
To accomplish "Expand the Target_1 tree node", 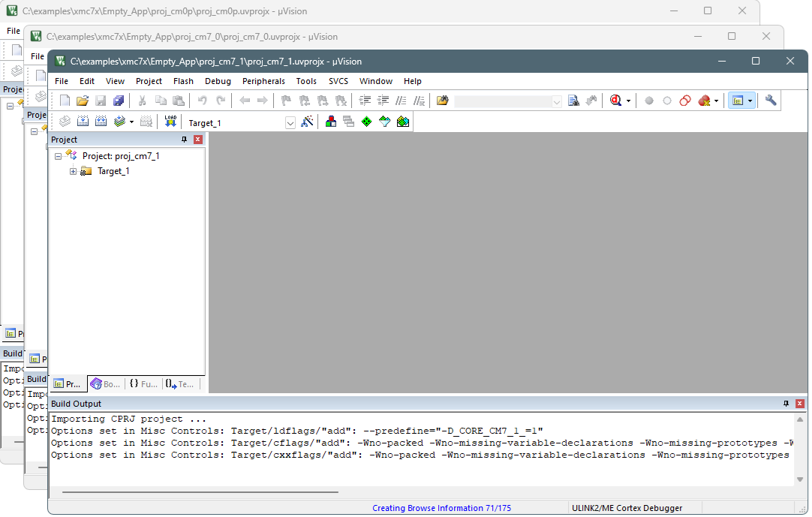I will pos(74,171).
